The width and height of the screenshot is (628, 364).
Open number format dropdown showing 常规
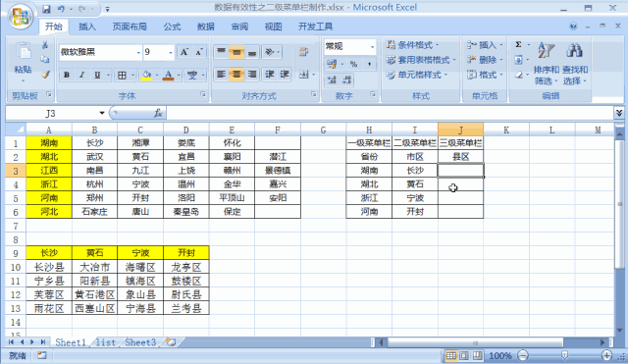tap(373, 47)
